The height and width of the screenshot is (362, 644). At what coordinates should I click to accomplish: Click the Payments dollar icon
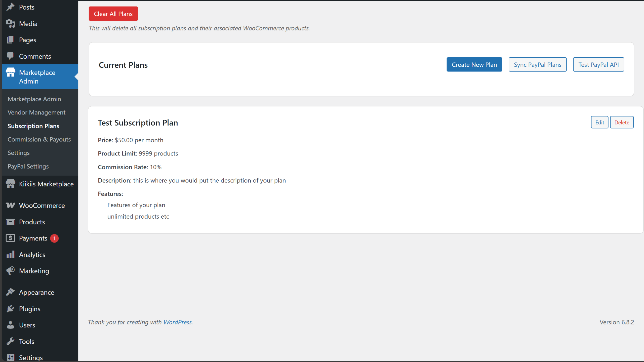point(10,238)
